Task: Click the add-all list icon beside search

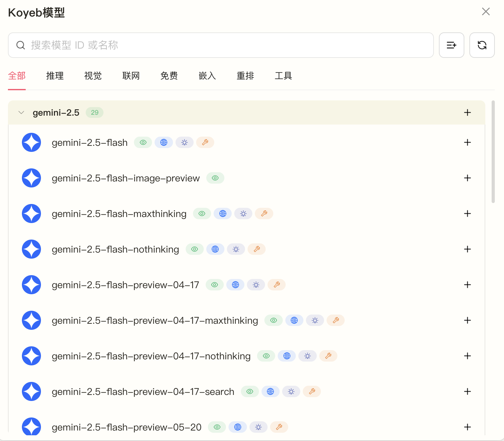Action: pyautogui.click(x=451, y=45)
